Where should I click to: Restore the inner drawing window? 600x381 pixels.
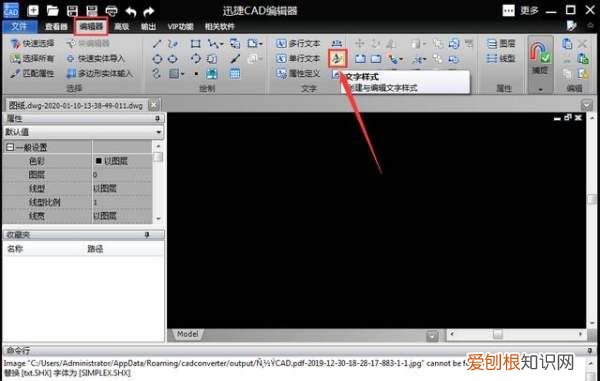coord(568,117)
